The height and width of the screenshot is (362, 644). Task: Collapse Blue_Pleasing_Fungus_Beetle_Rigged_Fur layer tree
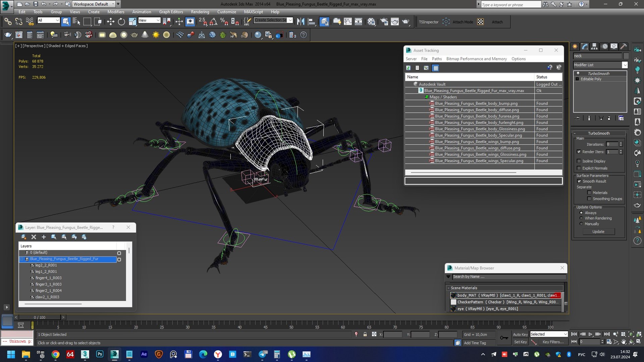[22, 259]
